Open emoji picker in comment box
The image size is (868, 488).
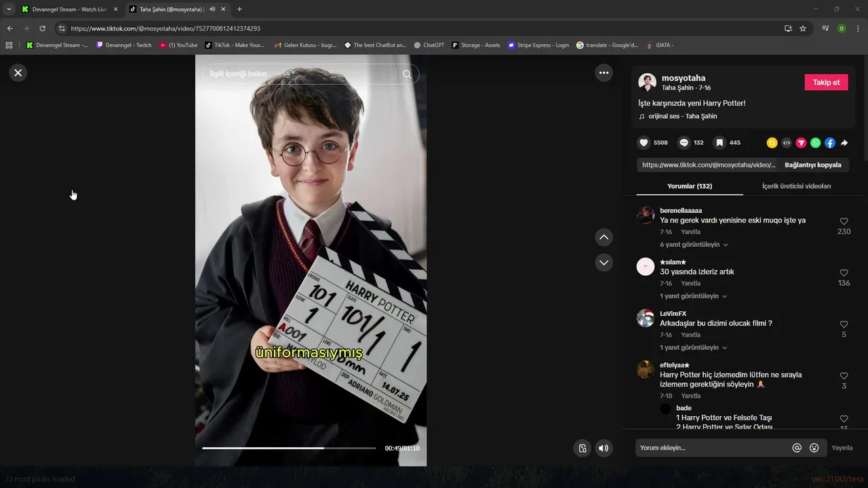(814, 447)
